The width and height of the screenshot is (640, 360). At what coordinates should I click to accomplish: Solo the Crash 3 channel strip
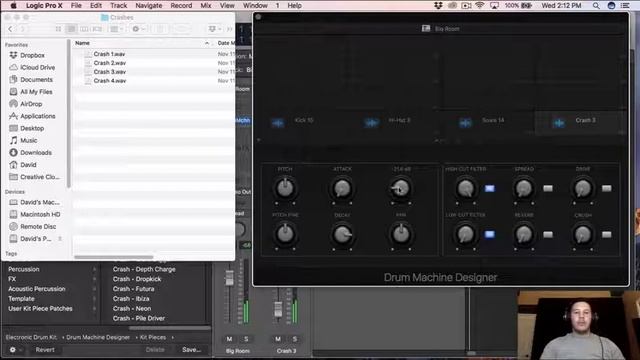[294, 339]
